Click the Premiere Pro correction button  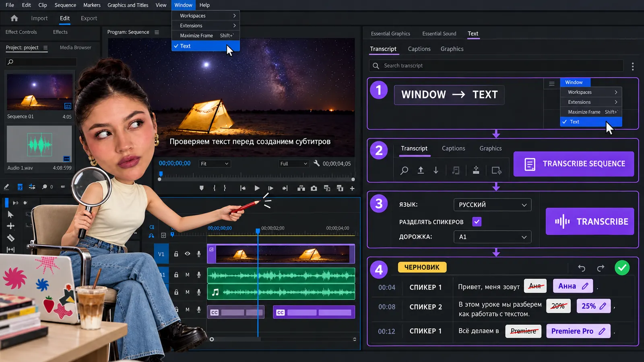tap(578, 331)
